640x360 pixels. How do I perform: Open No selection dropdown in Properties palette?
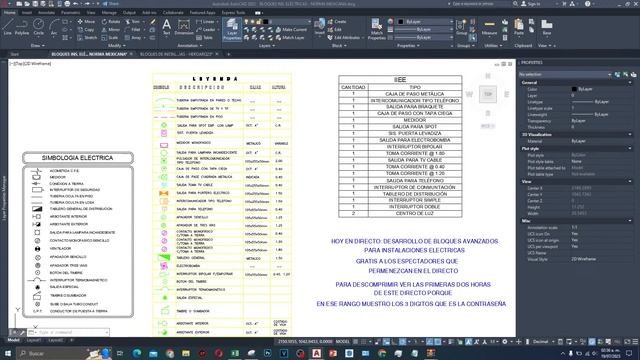(565, 74)
